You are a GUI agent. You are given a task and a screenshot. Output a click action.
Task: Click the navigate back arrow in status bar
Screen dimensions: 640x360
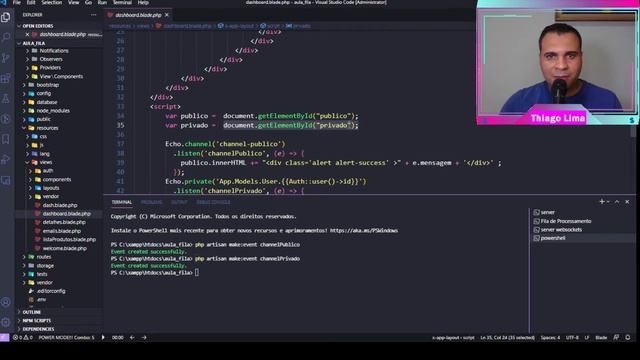pos(132,338)
